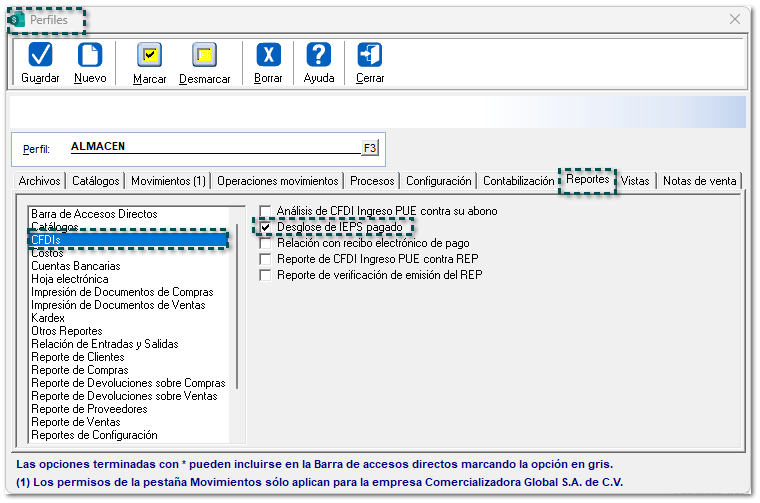Tick Relación con recibo electrónico de pago
This screenshot has height=503, width=760.
(x=266, y=243)
